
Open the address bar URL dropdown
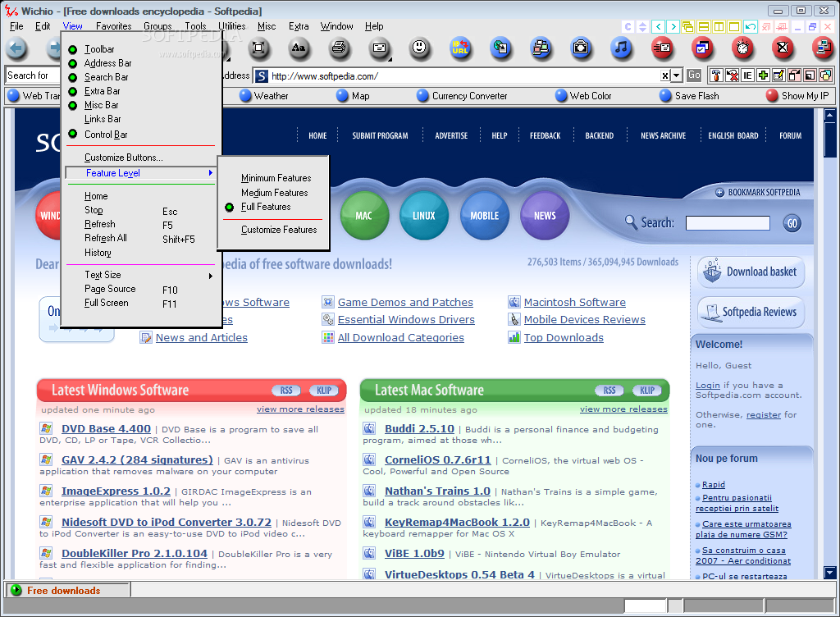tap(677, 76)
